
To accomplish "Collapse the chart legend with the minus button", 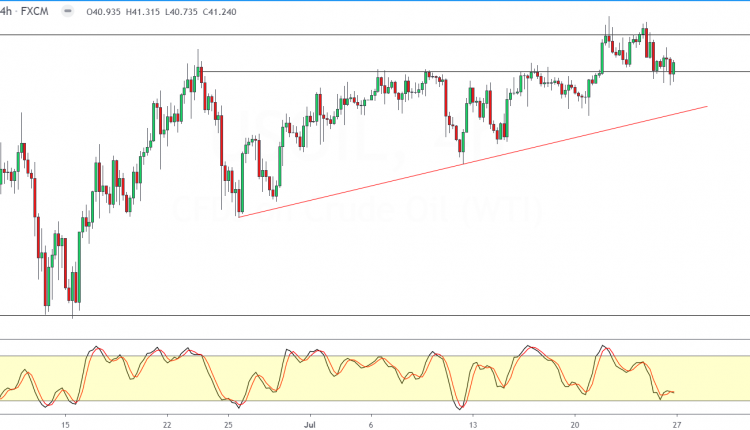I will (x=68, y=11).
